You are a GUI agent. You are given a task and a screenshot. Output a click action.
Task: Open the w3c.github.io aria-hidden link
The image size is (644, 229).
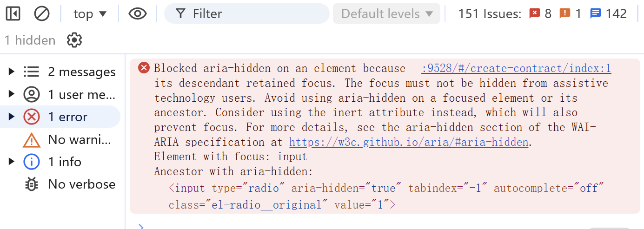point(409,142)
